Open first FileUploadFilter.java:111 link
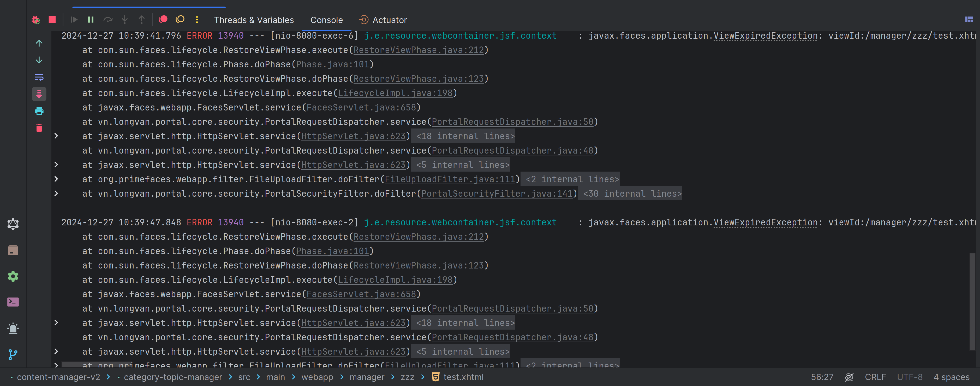 click(450, 180)
